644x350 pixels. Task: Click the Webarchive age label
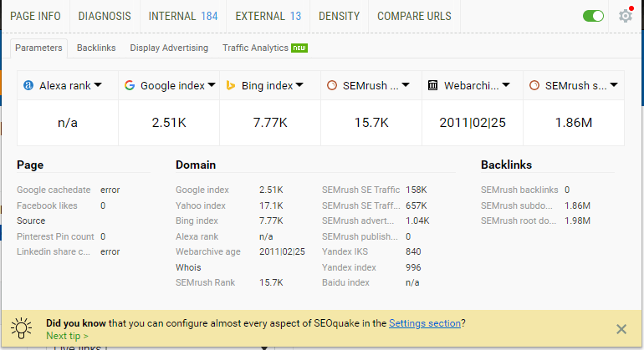[x=207, y=252]
